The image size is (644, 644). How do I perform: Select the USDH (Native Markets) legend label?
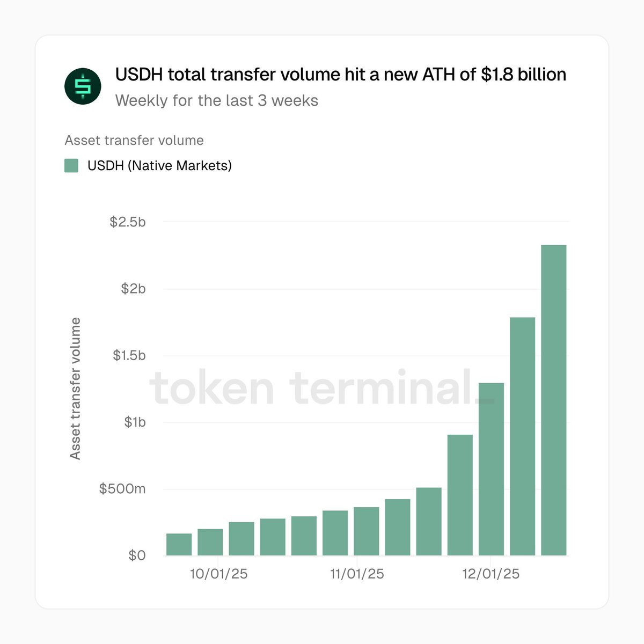159,165
